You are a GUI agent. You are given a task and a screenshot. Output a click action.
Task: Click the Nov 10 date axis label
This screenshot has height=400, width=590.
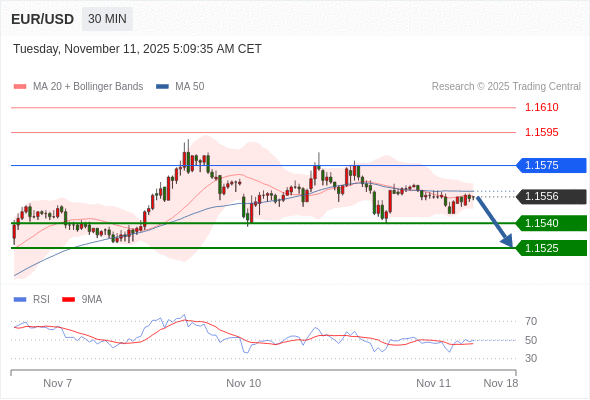[243, 383]
